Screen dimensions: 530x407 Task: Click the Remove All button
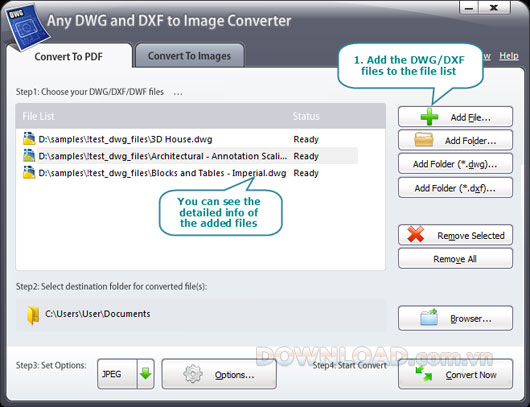click(455, 259)
